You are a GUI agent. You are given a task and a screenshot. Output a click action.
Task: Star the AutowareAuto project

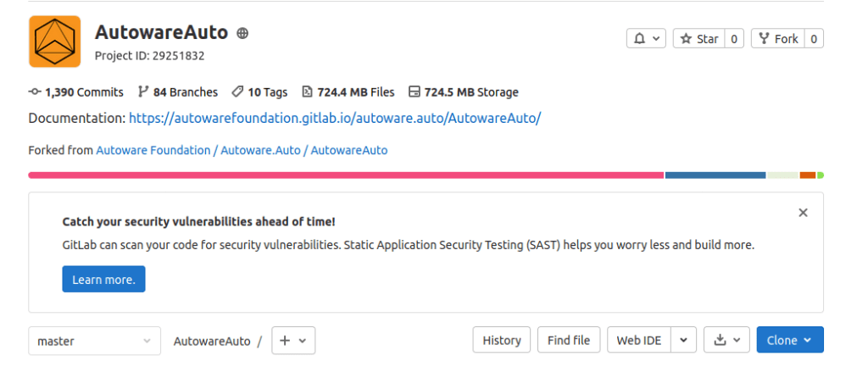[x=699, y=39]
